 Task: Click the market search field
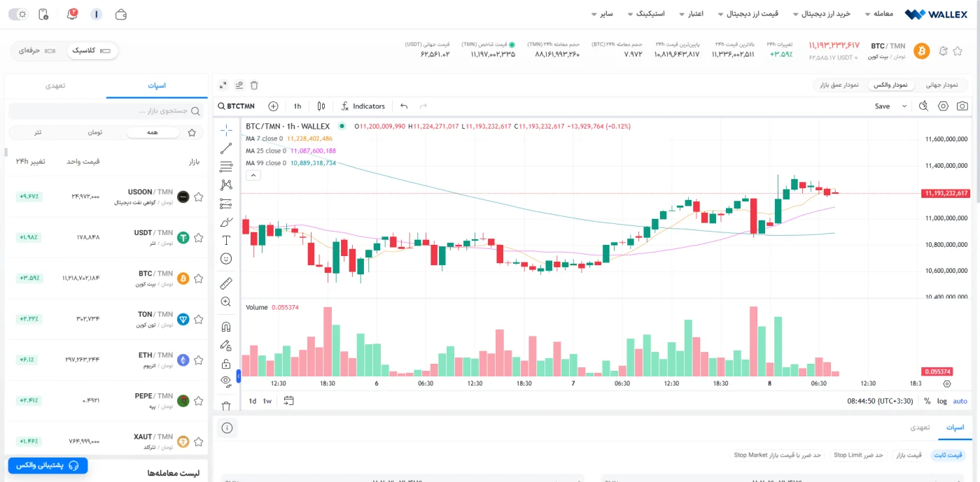pos(106,111)
